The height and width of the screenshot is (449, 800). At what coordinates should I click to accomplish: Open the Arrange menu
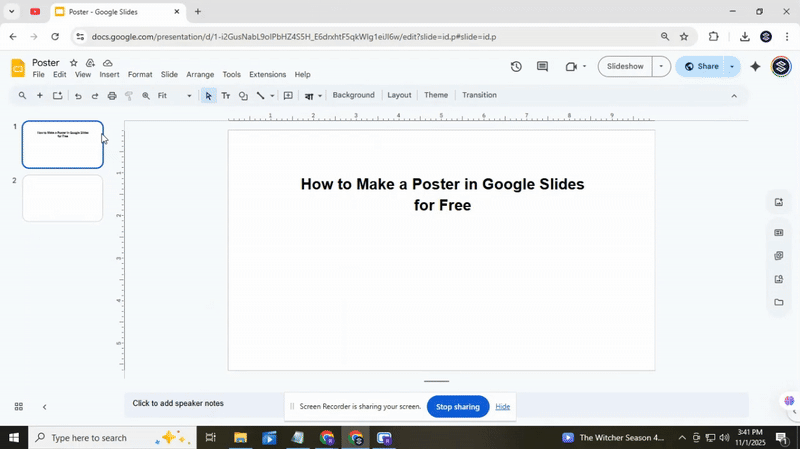(x=200, y=75)
